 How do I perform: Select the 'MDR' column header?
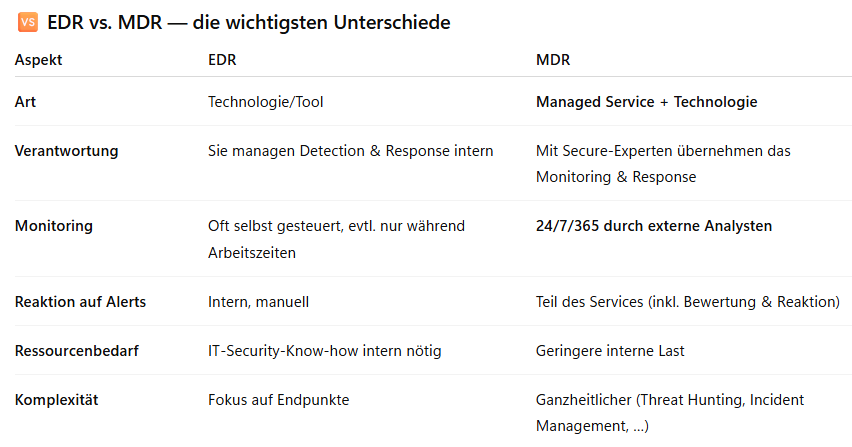[x=553, y=60]
